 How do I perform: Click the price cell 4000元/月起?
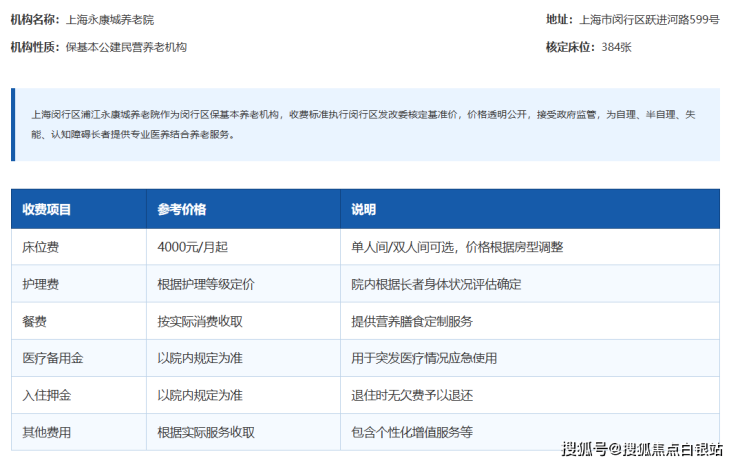pos(193,247)
